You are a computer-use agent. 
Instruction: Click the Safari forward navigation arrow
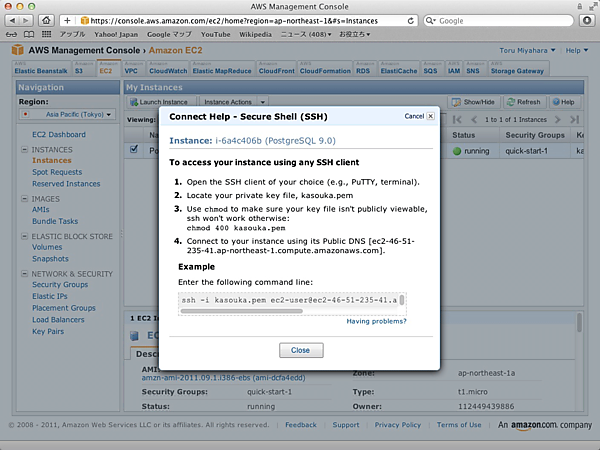tap(26, 21)
